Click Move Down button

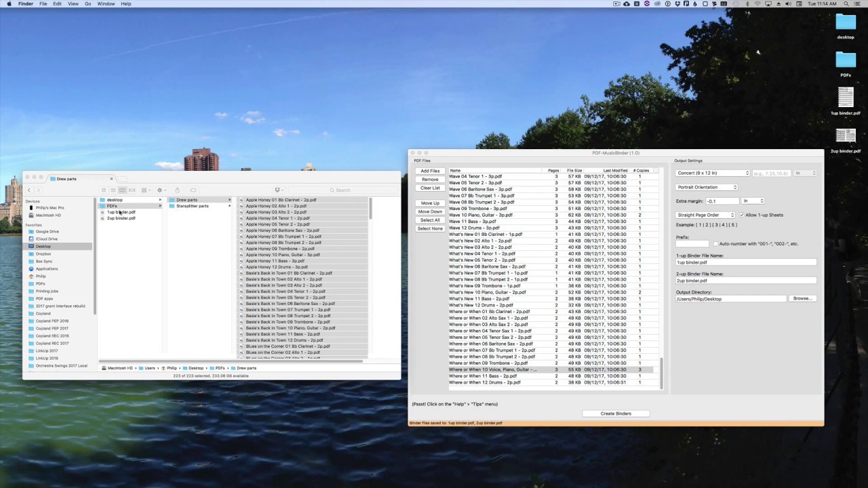[430, 211]
